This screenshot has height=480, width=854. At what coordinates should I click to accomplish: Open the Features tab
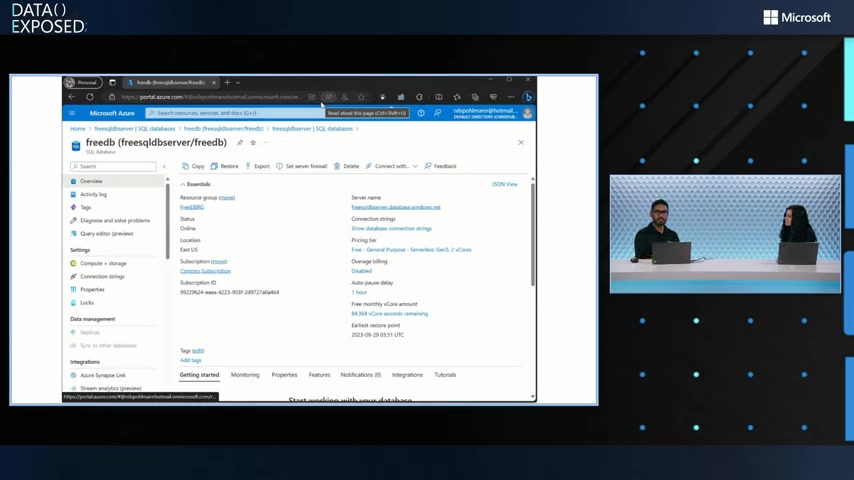[x=319, y=375]
